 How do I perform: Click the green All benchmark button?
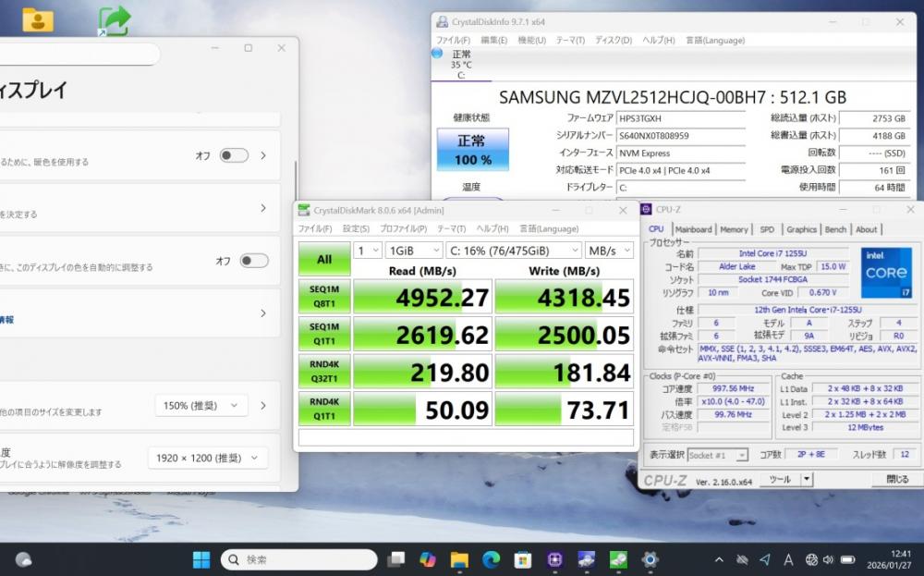point(324,259)
